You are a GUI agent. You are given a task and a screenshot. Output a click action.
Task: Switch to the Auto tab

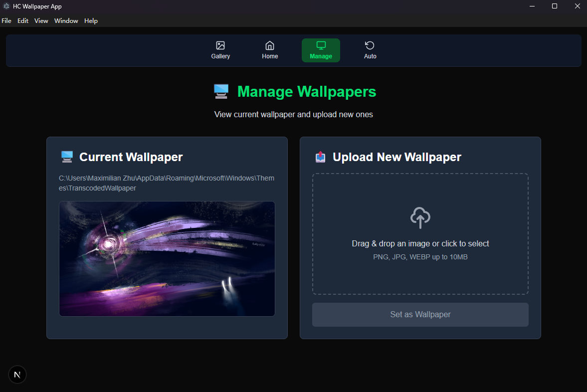370,50
